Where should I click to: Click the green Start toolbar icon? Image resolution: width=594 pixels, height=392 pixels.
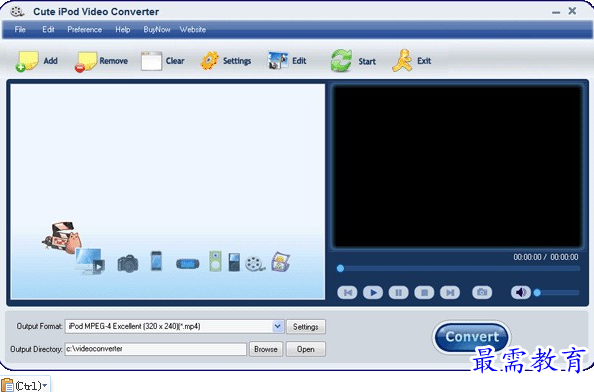pos(341,61)
